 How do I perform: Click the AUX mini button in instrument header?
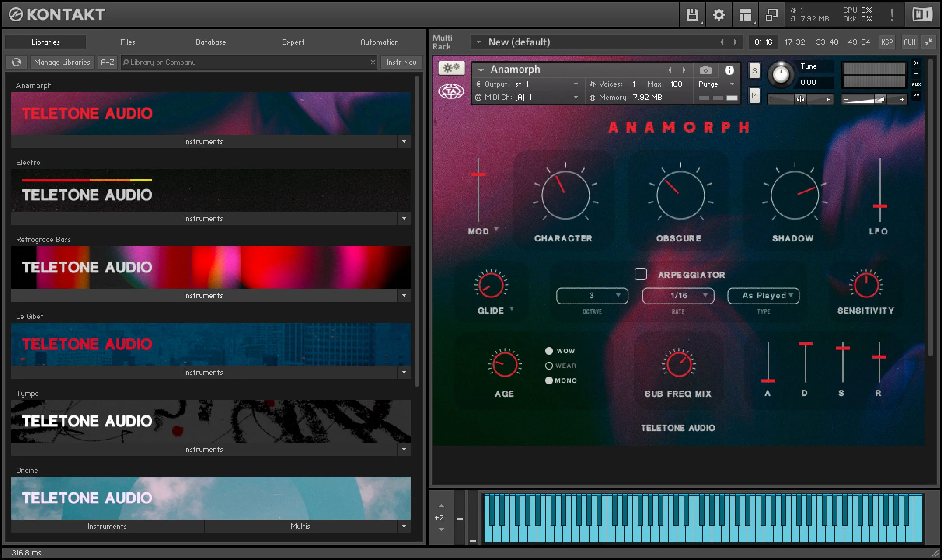[916, 84]
